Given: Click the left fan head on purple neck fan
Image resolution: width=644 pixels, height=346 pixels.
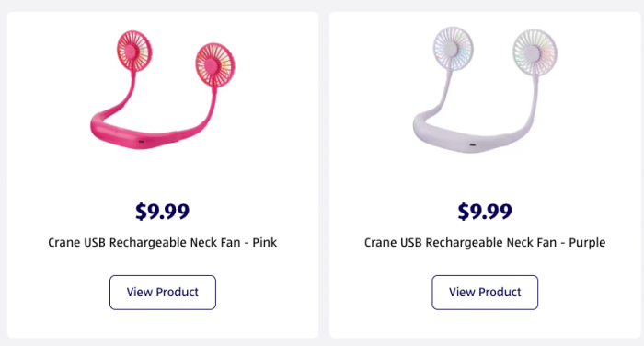Looking at the screenshot, I should [453, 49].
